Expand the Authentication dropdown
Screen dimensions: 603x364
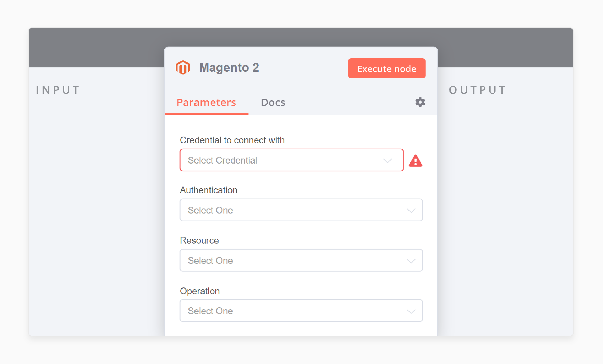point(301,210)
